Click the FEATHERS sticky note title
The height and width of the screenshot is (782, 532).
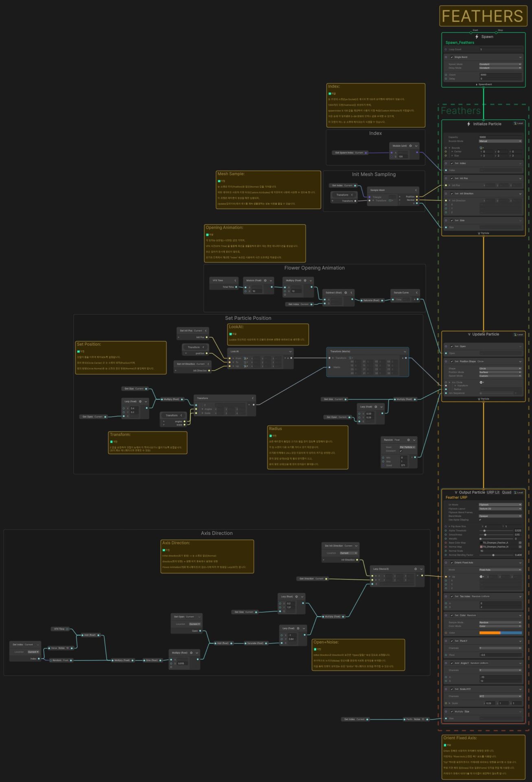[482, 16]
